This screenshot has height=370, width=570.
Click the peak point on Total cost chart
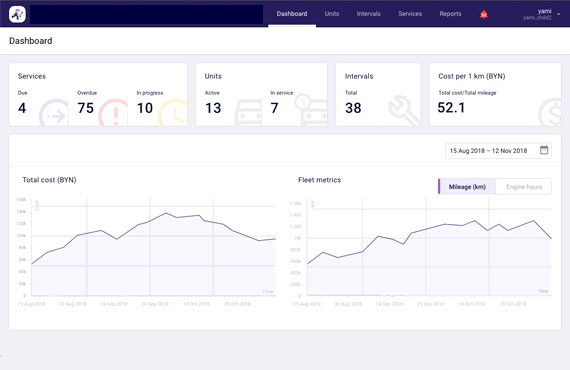[166, 213]
